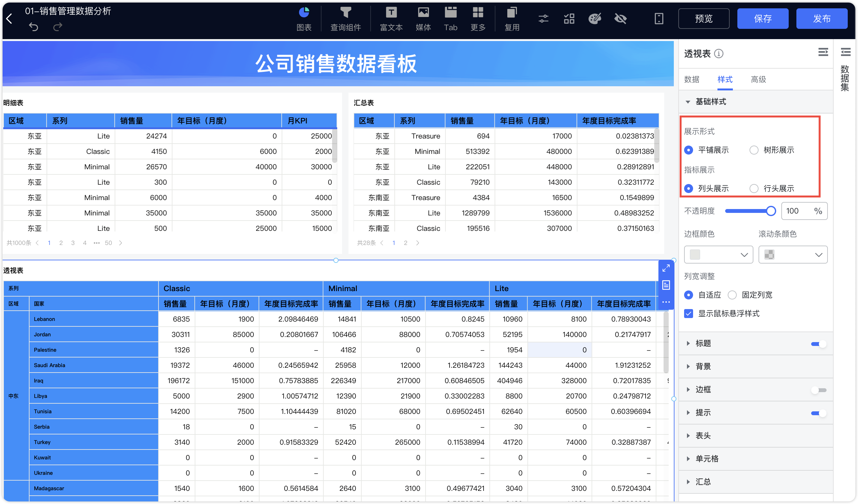
Task: Go to page 2 of 汇总表
Action: tap(406, 243)
